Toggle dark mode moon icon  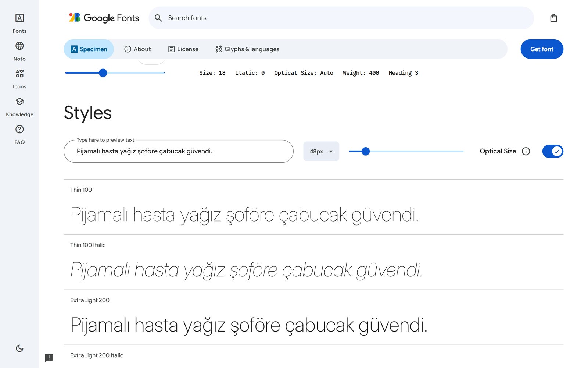tap(19, 348)
